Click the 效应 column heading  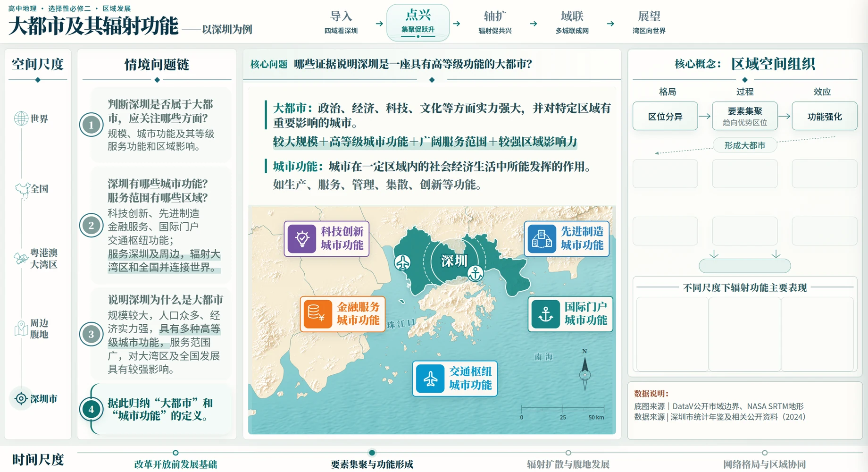(x=822, y=92)
